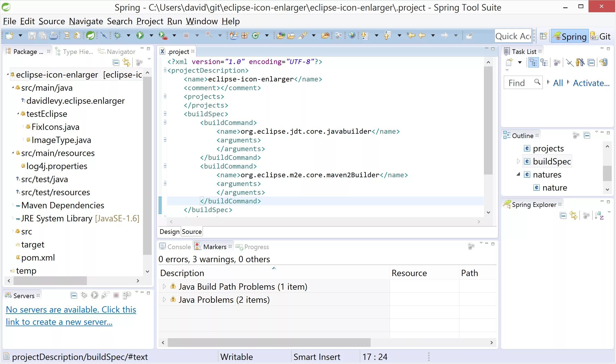616x364 pixels.
Task: Toggle Categorized presentation in Task List
Action: [533, 63]
